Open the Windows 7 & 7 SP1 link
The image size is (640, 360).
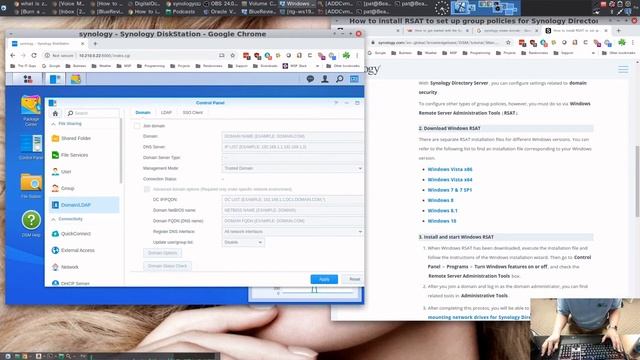(x=450, y=190)
